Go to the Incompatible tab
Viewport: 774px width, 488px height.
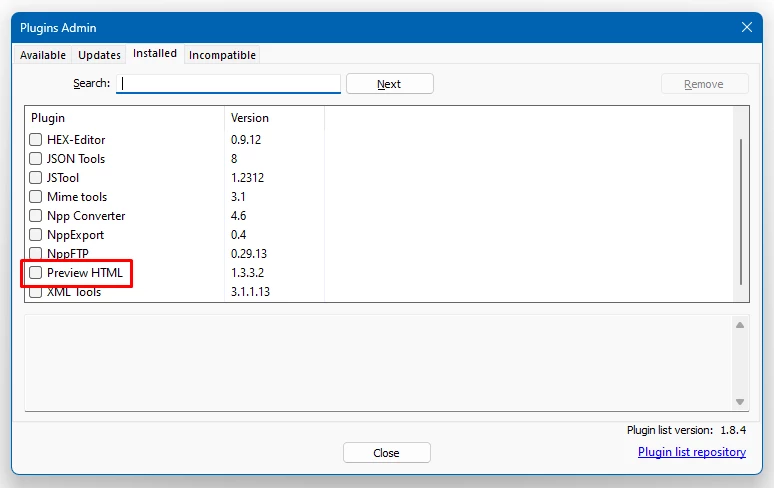pyautogui.click(x=222, y=55)
